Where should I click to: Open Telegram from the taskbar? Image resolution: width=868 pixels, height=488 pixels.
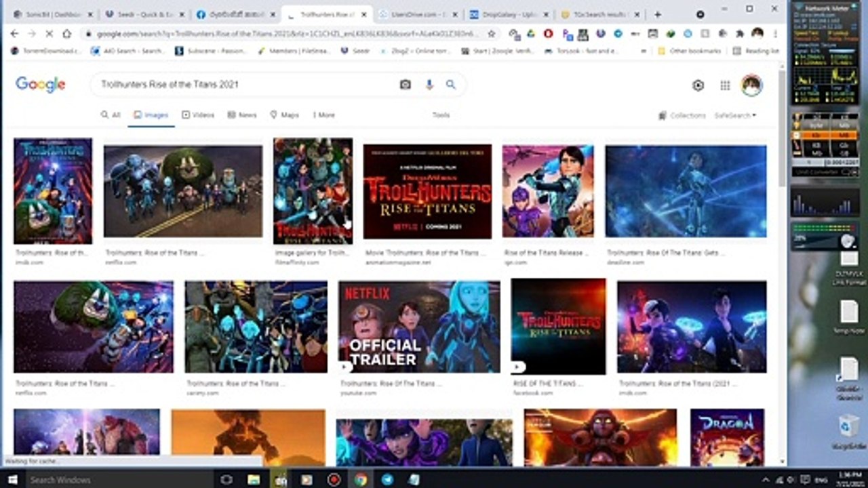click(x=387, y=479)
